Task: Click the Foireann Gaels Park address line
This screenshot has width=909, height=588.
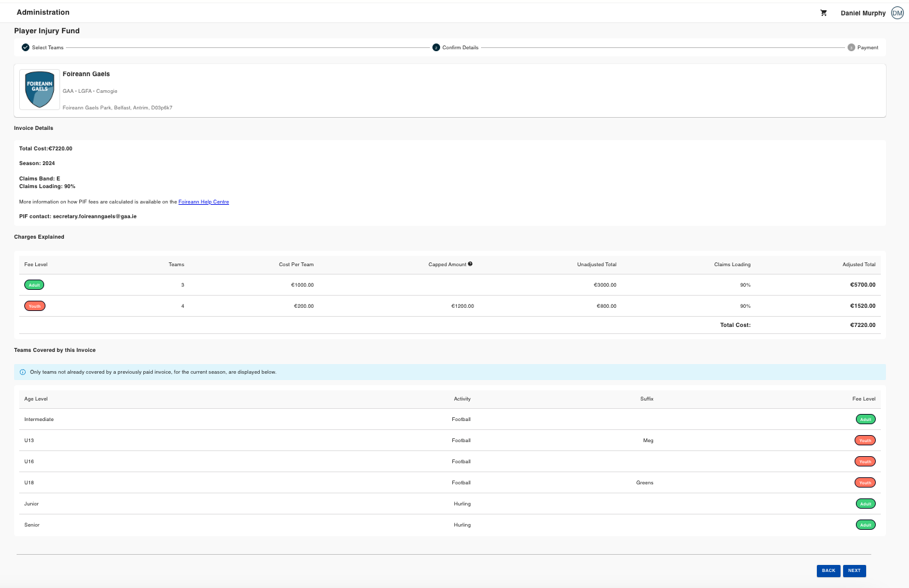Action: (117, 107)
